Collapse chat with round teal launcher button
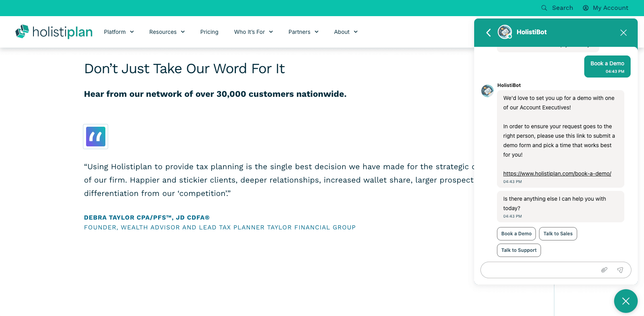 tap(626, 301)
